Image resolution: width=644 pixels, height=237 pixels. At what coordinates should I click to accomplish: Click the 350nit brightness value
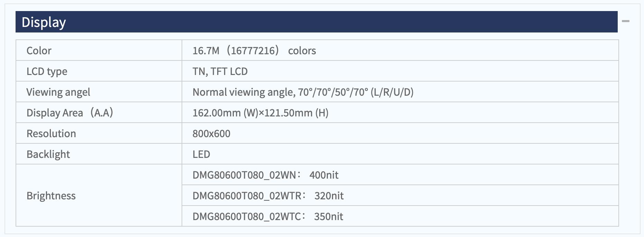[329, 216]
